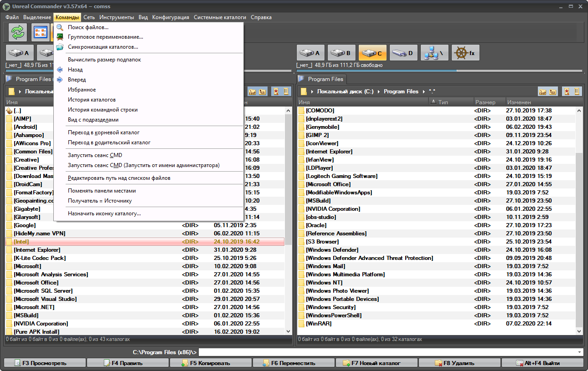Open favorites star icon in right panel

(x=566, y=91)
